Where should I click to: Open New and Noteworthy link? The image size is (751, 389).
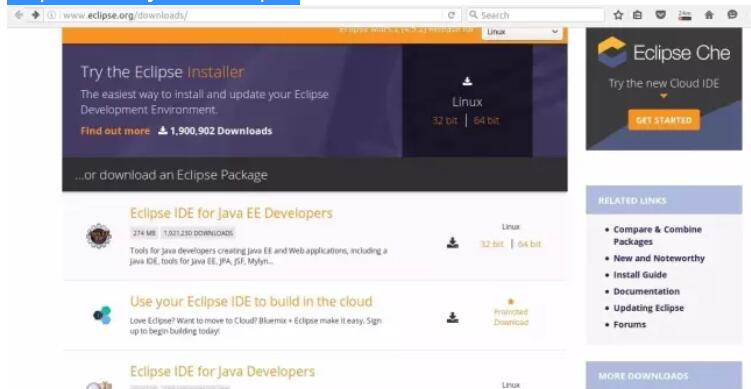[x=659, y=258]
